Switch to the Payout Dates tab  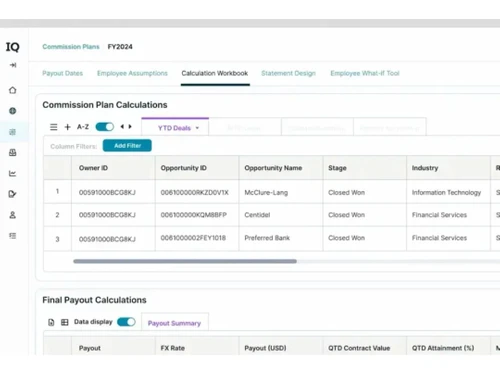tap(62, 73)
